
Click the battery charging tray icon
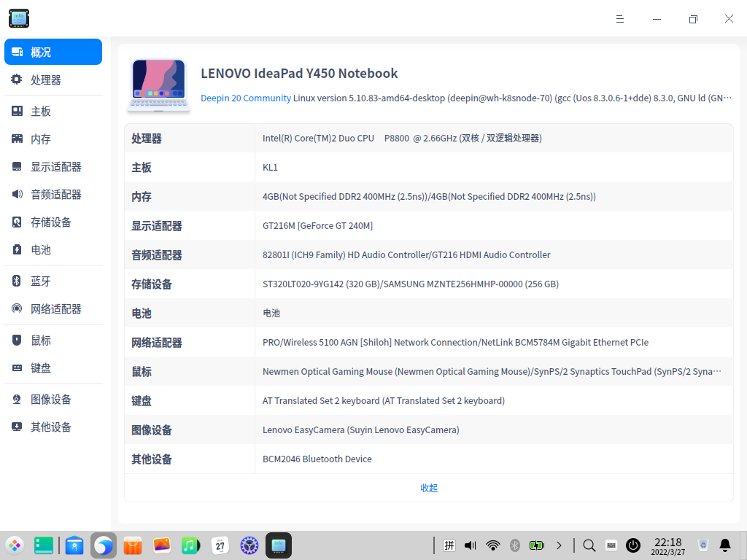536,545
